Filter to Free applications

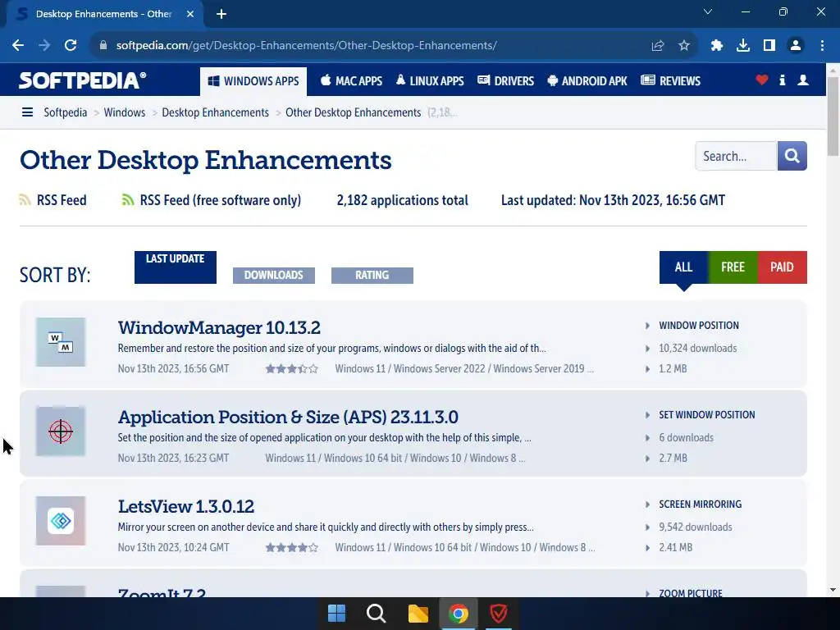[x=733, y=267]
